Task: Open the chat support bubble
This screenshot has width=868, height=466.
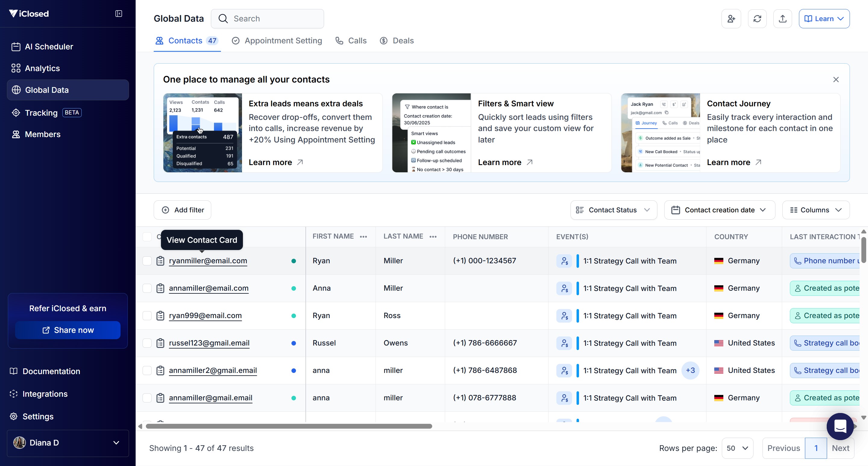Action: [x=840, y=426]
